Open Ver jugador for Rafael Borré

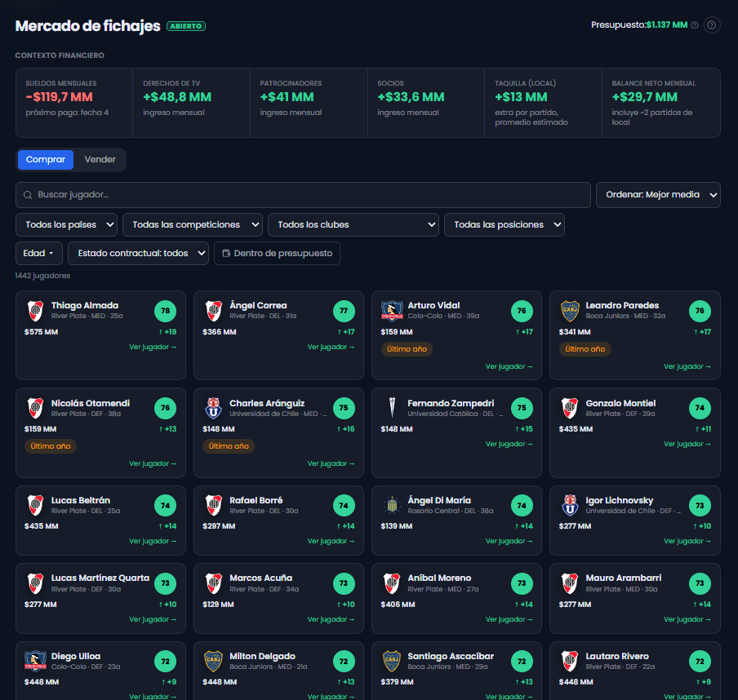331,541
